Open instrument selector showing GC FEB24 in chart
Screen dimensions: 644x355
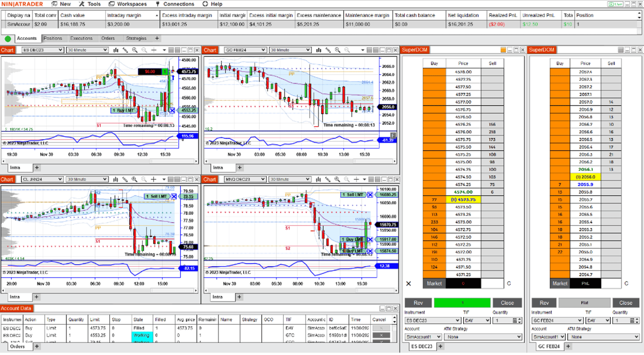245,50
